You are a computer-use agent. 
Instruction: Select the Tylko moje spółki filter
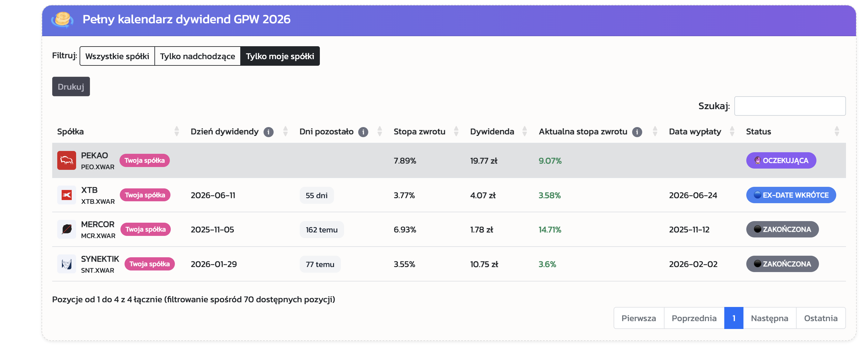[x=280, y=56]
